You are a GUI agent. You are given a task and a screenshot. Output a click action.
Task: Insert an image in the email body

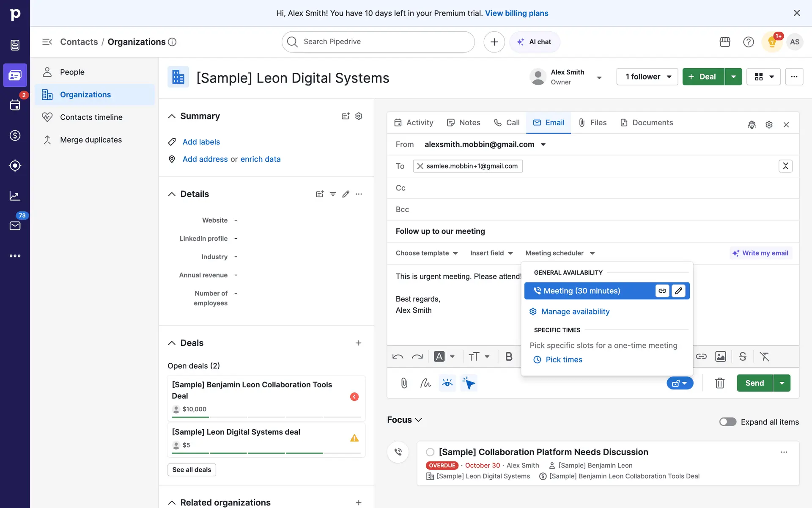click(720, 356)
